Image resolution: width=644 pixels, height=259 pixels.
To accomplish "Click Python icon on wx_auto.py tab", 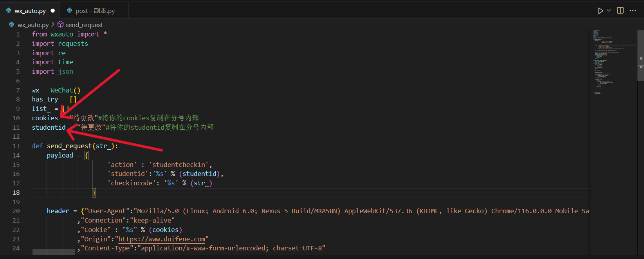I will (x=9, y=11).
